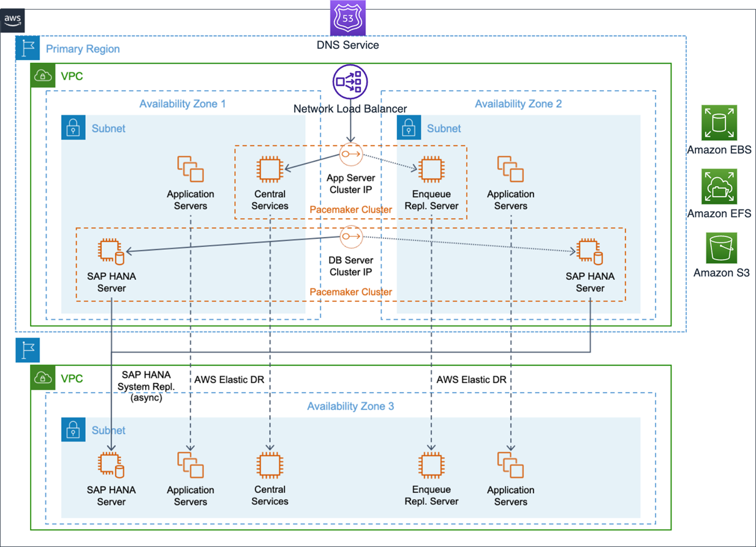This screenshot has height=547, width=756.
Task: Click the left 'AWS Elastic DR' label
Action: coord(229,380)
